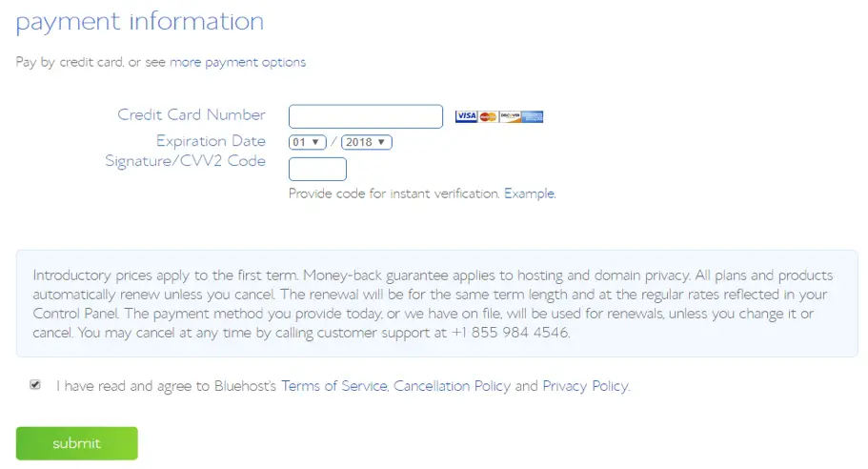The image size is (868, 469).
Task: Click the MasterCard logo
Action: click(488, 116)
